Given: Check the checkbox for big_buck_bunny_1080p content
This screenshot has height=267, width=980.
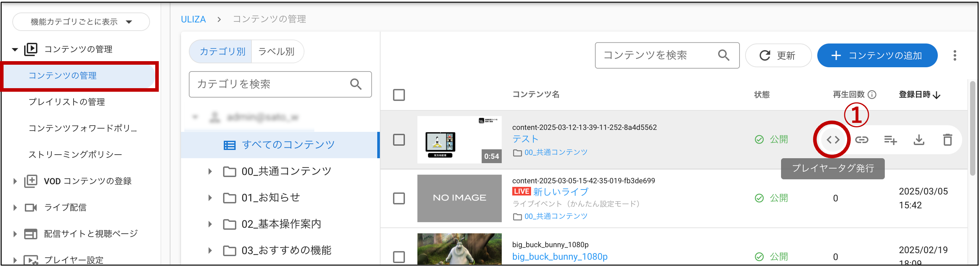Looking at the screenshot, I should tap(399, 257).
